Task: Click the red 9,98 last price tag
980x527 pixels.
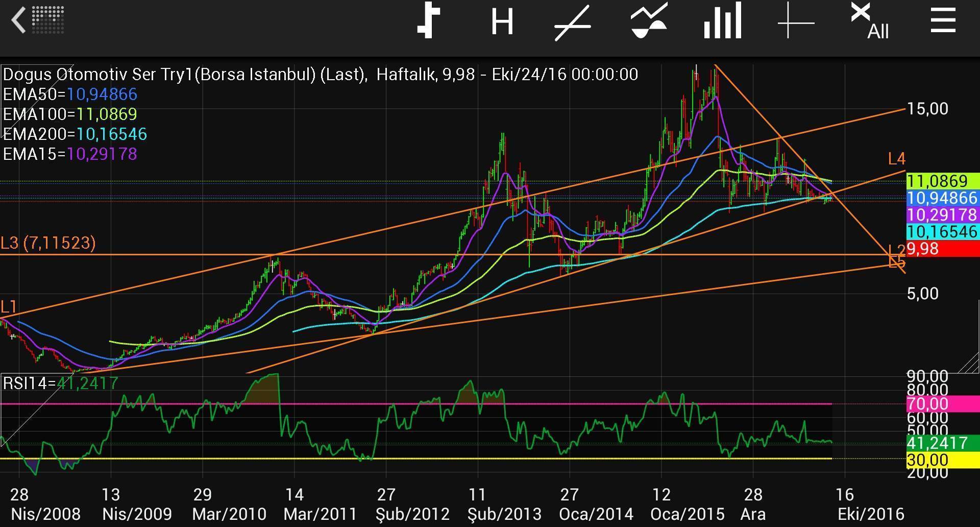Action: pyautogui.click(x=942, y=249)
